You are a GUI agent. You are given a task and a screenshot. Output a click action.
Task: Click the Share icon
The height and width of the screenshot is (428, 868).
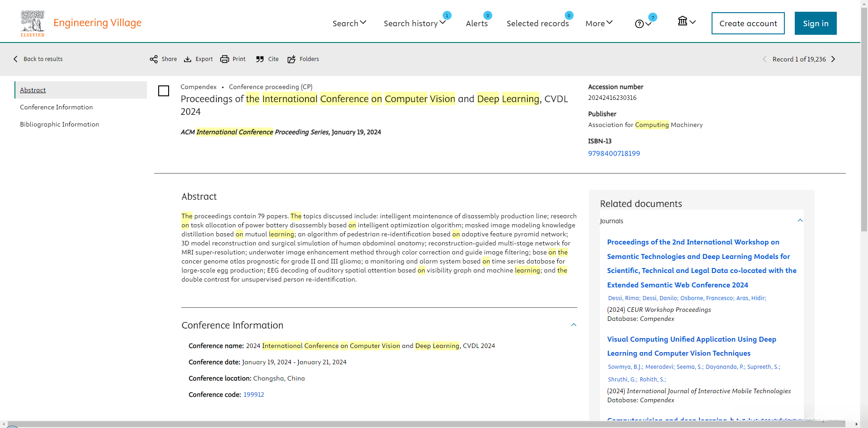tap(154, 59)
